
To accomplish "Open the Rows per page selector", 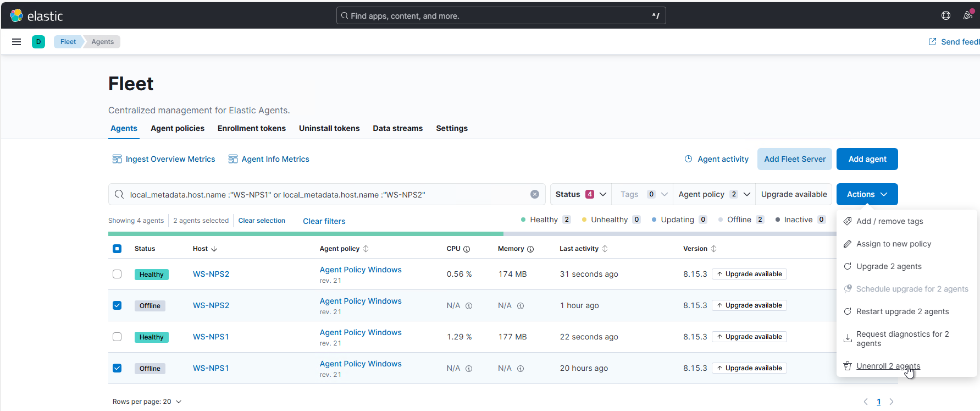I will tap(147, 402).
